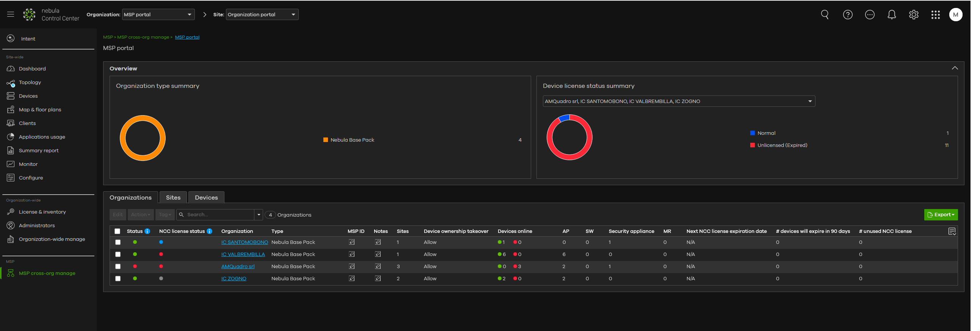980x331 pixels.
Task: Collapse the Overview panel
Action: 955,68
